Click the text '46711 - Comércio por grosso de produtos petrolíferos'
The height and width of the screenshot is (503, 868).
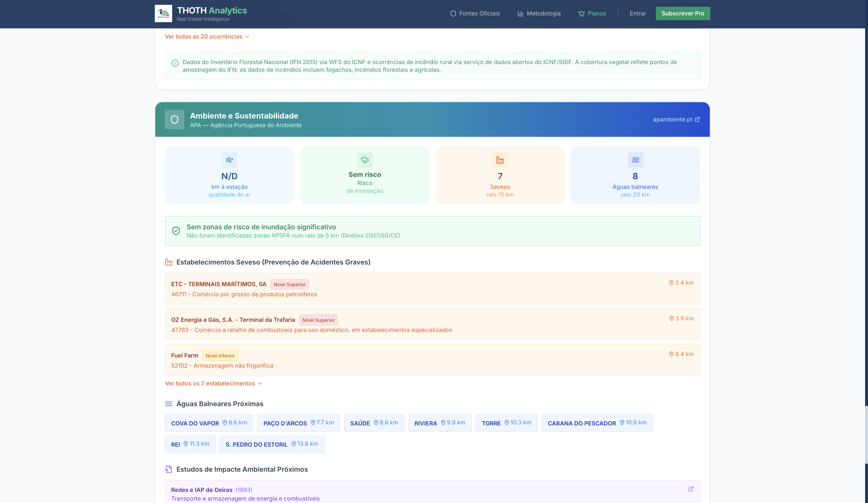244,294
